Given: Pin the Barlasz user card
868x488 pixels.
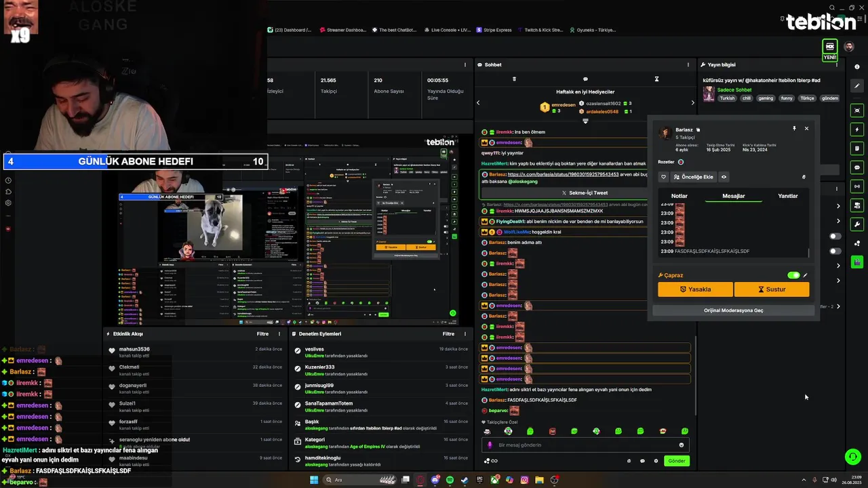Looking at the screenshot, I should coord(794,128).
